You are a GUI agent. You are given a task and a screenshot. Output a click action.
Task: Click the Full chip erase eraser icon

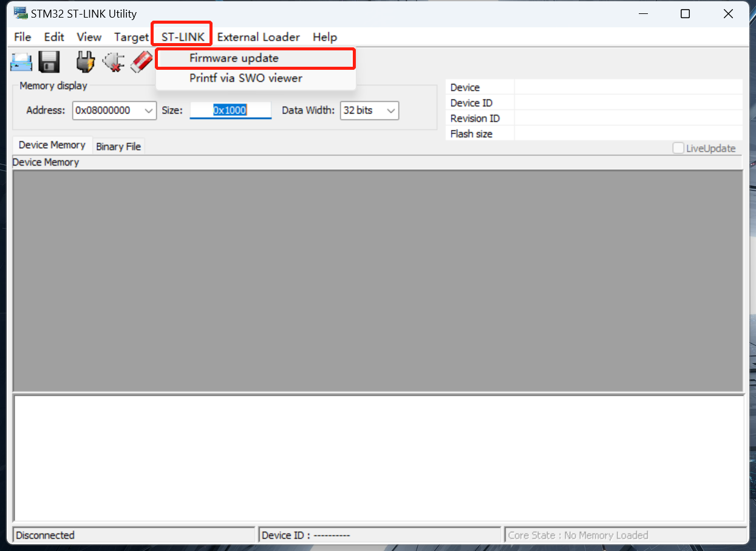[x=141, y=62]
